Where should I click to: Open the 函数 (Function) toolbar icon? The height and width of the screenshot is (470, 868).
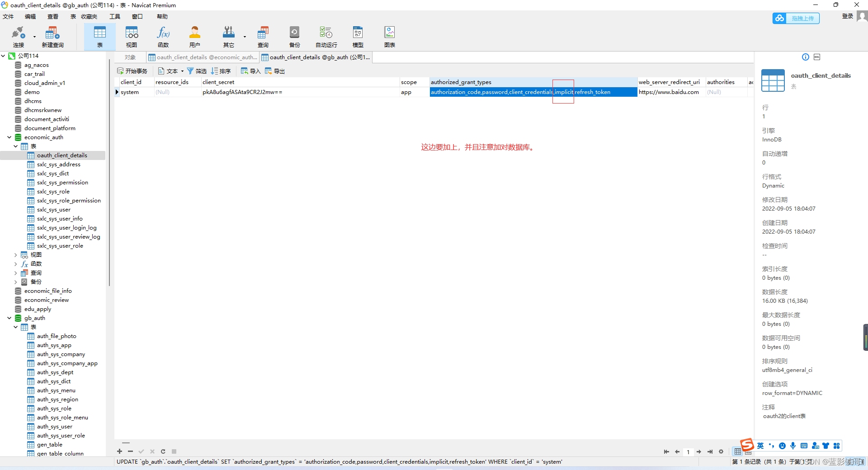pos(163,36)
